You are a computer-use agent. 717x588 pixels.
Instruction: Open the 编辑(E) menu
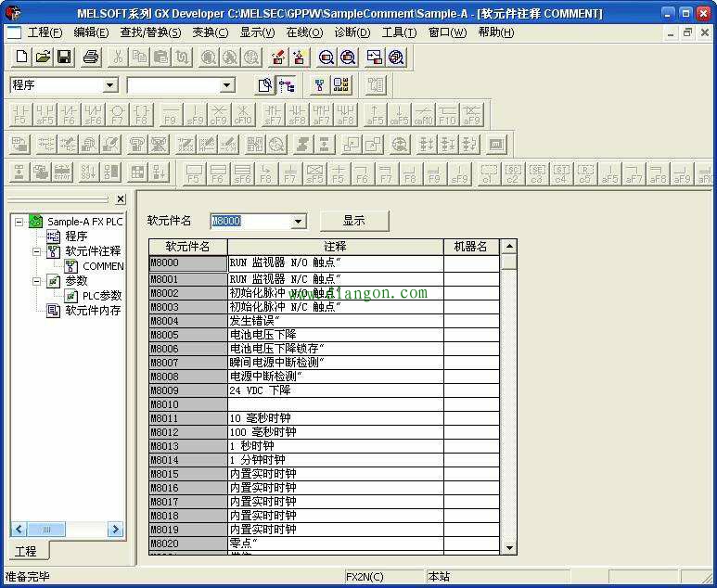[92, 32]
